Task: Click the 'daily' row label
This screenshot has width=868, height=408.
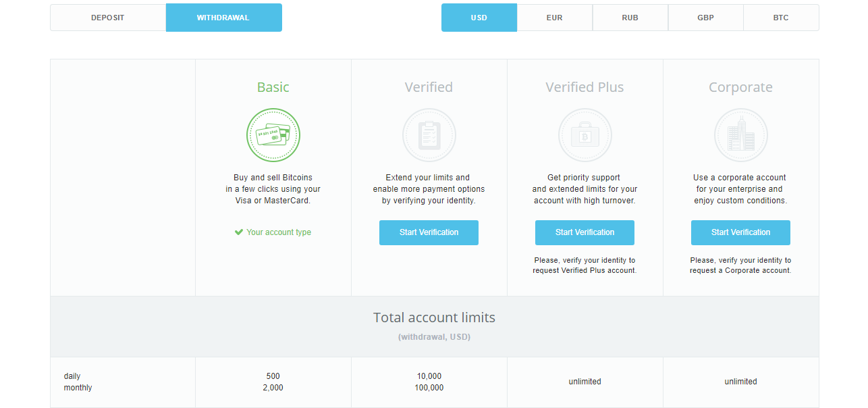Action: click(72, 376)
